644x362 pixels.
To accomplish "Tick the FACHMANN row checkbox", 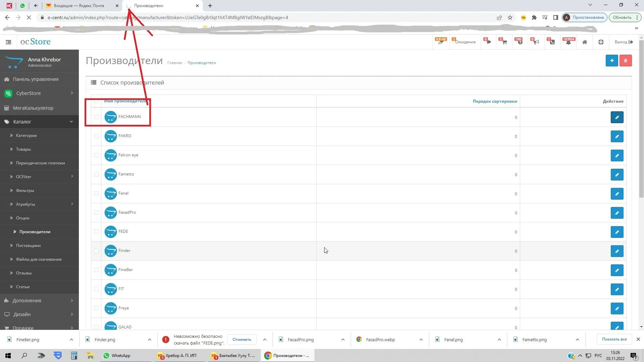I will (x=96, y=117).
